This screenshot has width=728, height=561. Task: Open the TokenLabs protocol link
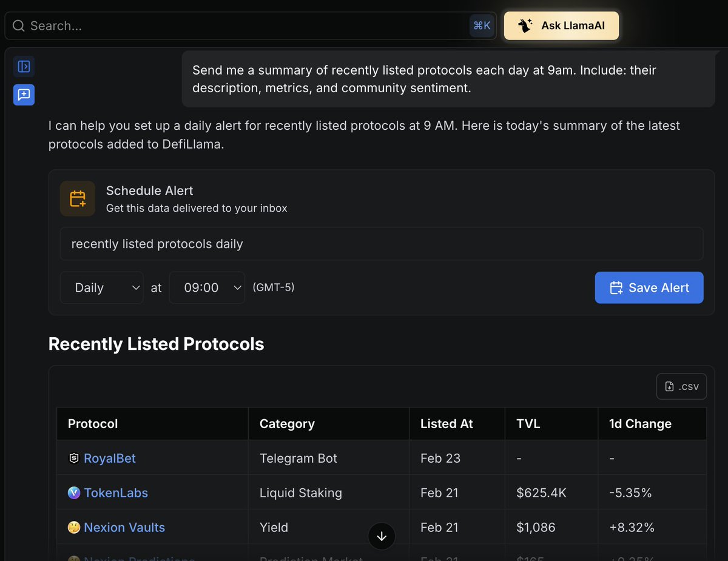click(116, 492)
